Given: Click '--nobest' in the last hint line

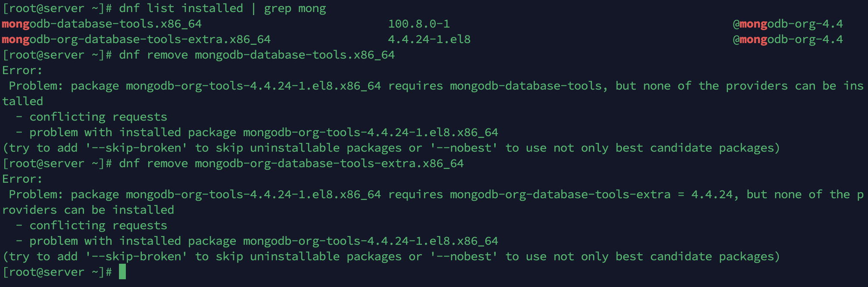Looking at the screenshot, I should (x=464, y=256).
